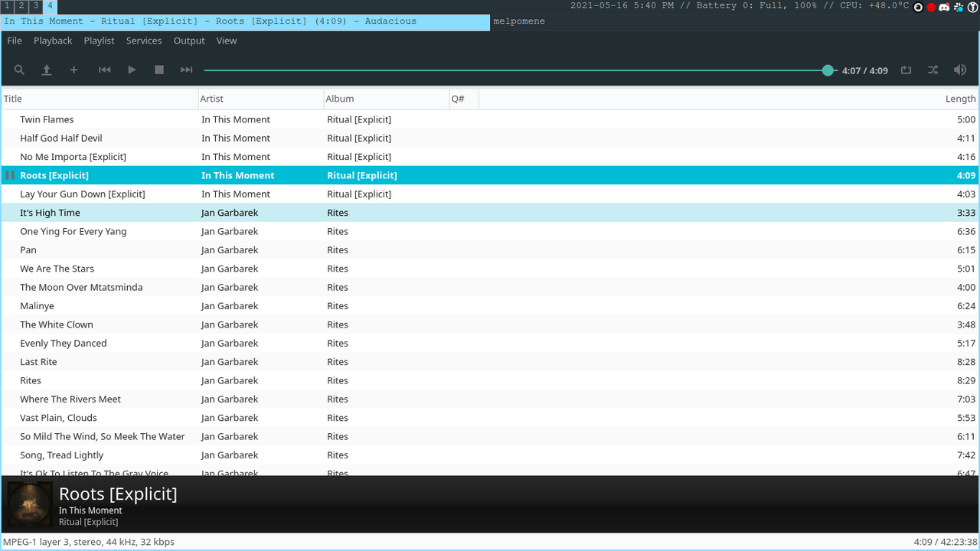Select The Moon Over Mtatsminda track
Viewport: 980px width, 551px height.
[x=490, y=287]
